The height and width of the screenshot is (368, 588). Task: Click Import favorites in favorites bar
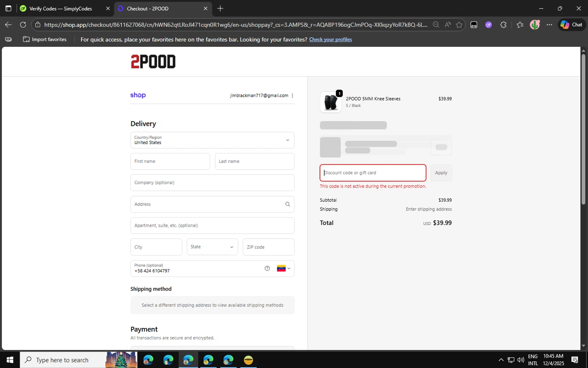45,39
